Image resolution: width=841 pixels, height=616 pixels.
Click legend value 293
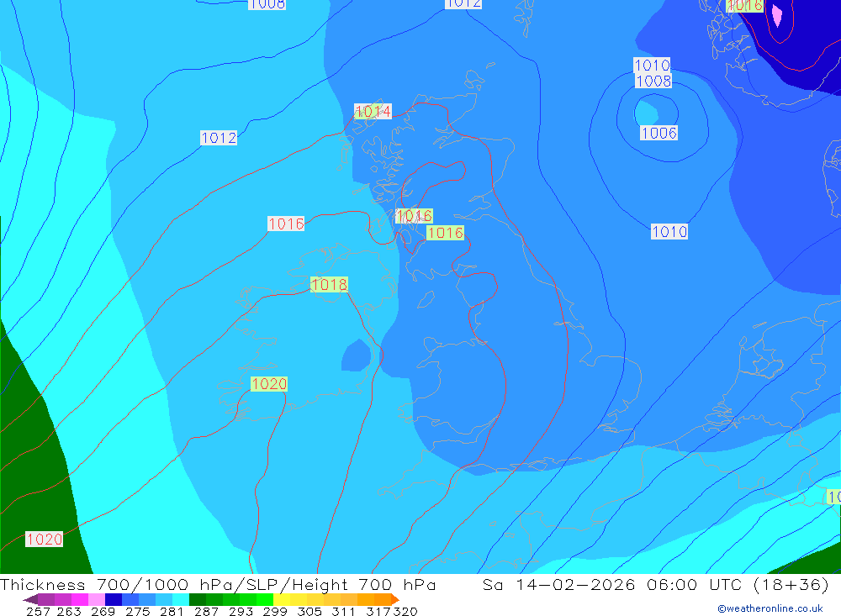tap(241, 611)
